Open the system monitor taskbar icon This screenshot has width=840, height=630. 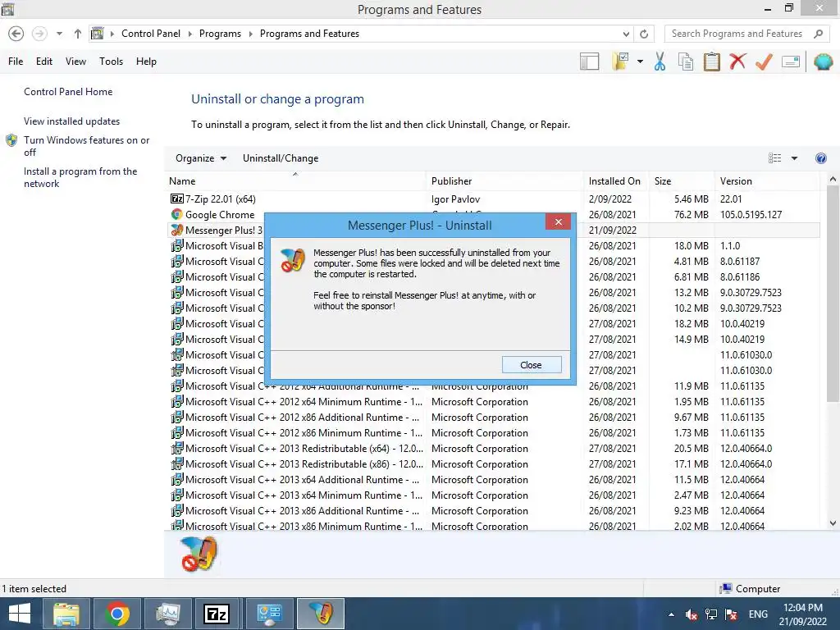click(x=167, y=614)
